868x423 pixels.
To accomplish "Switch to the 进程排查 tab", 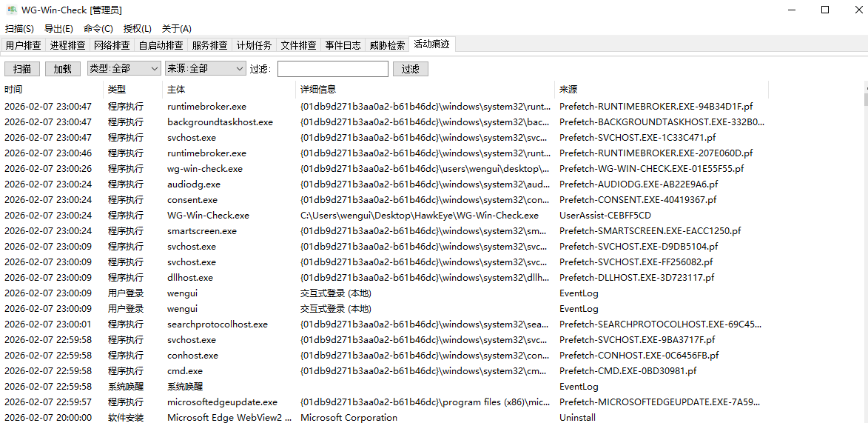I will click(67, 45).
